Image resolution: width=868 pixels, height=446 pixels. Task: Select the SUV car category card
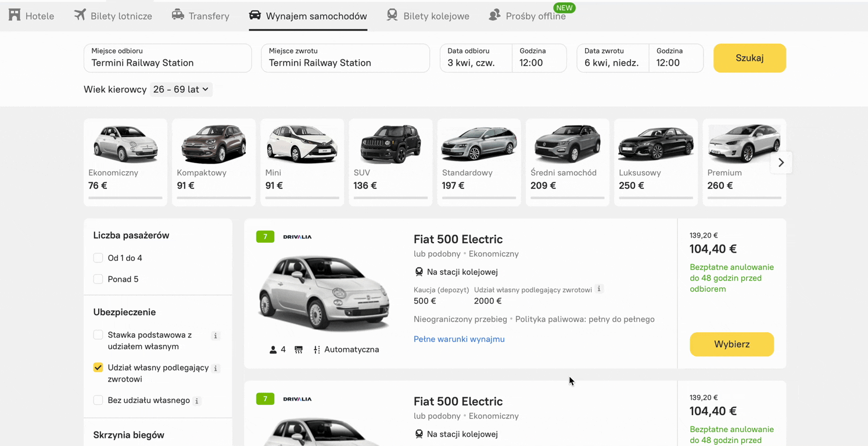coord(390,163)
